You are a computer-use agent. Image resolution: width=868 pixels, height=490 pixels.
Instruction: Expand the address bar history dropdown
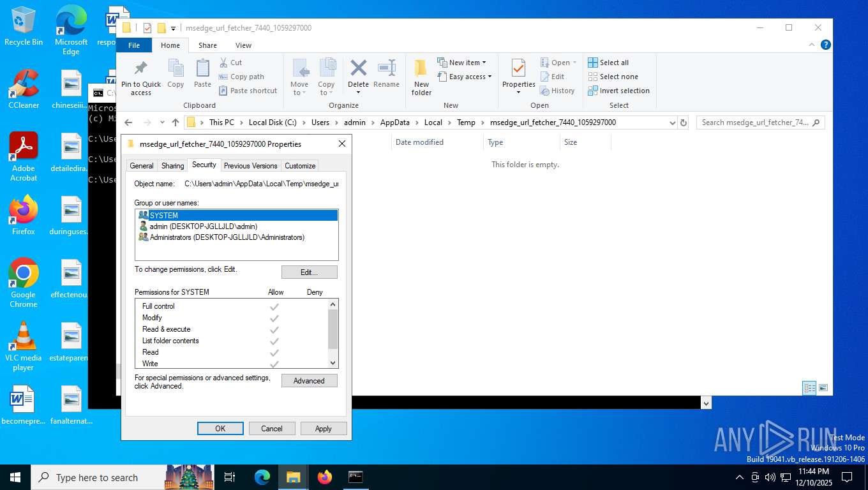tap(672, 122)
